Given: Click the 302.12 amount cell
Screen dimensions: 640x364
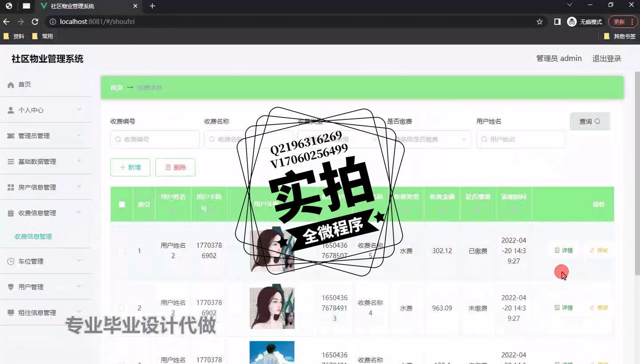Looking at the screenshot, I should coord(442,251).
